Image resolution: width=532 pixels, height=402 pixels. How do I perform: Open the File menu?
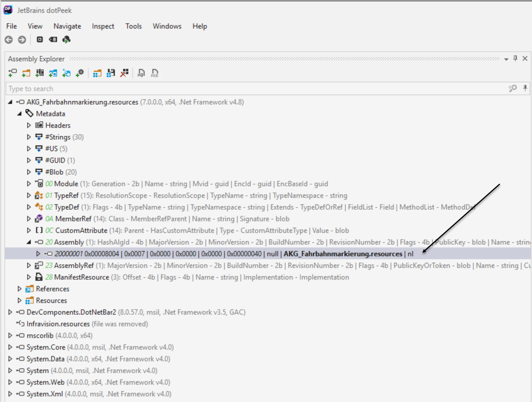[11, 26]
